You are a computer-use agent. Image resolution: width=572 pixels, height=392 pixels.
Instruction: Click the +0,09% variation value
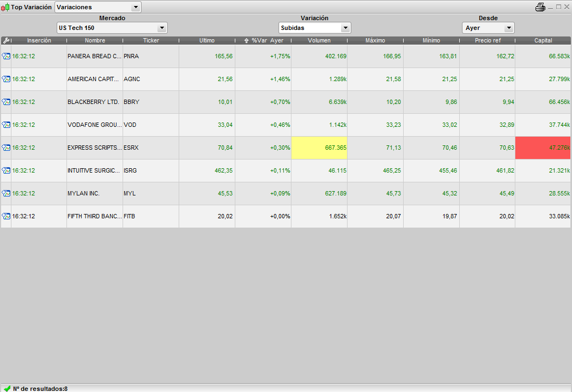pos(280,193)
